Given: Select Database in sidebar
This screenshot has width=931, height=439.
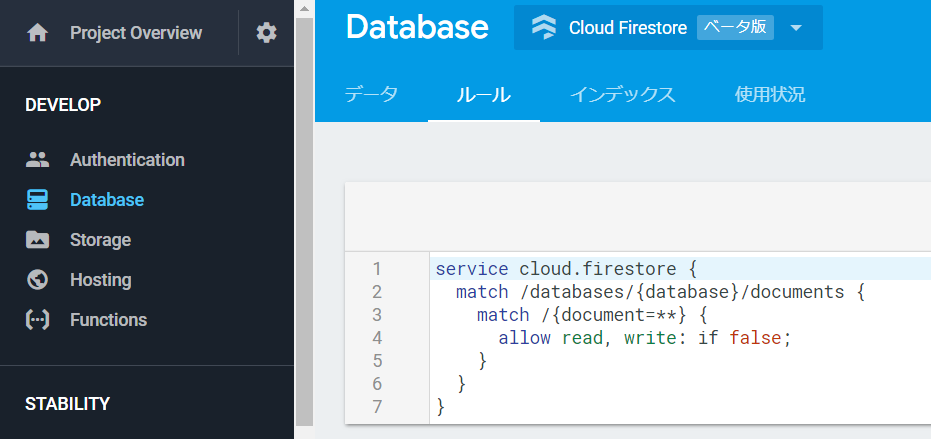Looking at the screenshot, I should 107,200.
